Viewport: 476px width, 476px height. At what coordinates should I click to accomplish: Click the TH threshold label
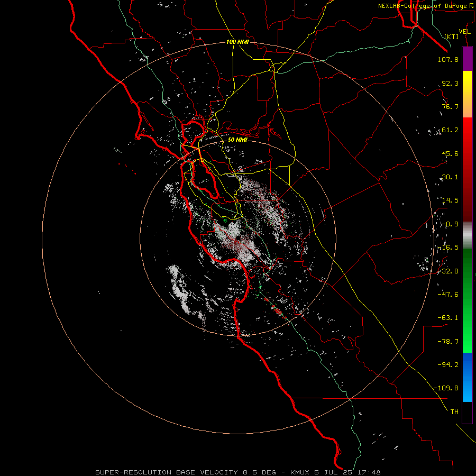point(454,412)
